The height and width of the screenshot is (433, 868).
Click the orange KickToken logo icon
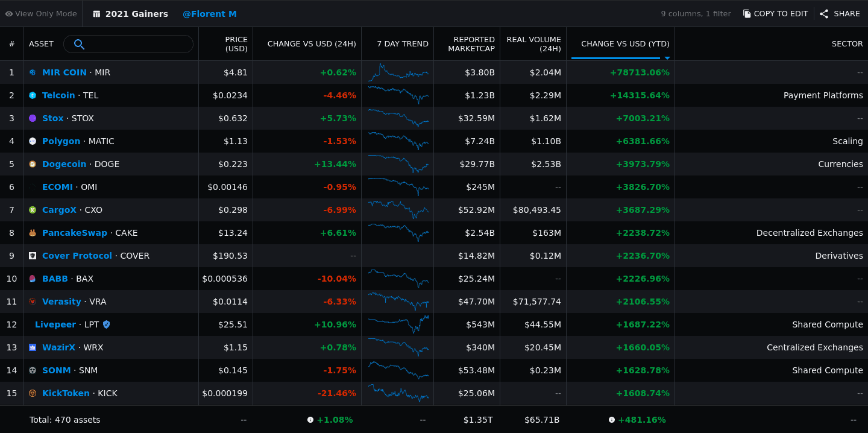33,393
